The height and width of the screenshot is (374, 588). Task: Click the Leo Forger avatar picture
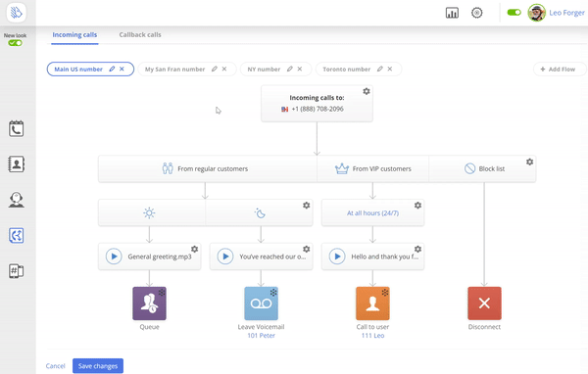click(x=537, y=13)
